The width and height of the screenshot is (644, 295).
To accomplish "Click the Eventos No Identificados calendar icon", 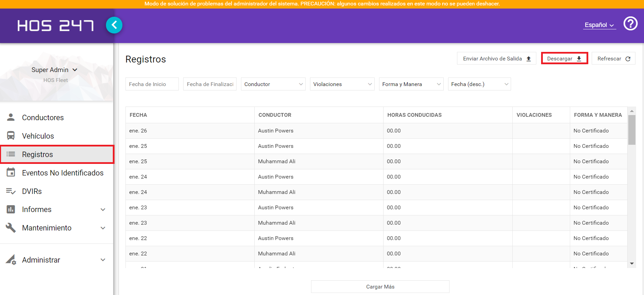I will (x=11, y=172).
